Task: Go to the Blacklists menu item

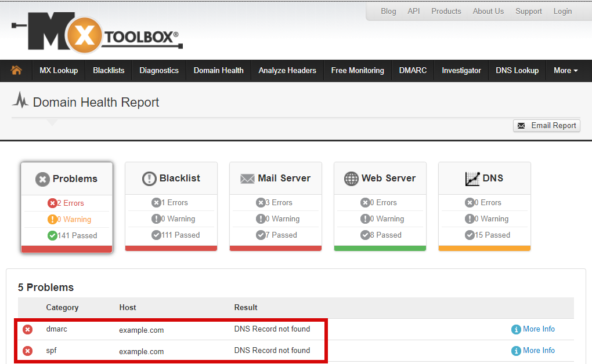Action: (109, 70)
